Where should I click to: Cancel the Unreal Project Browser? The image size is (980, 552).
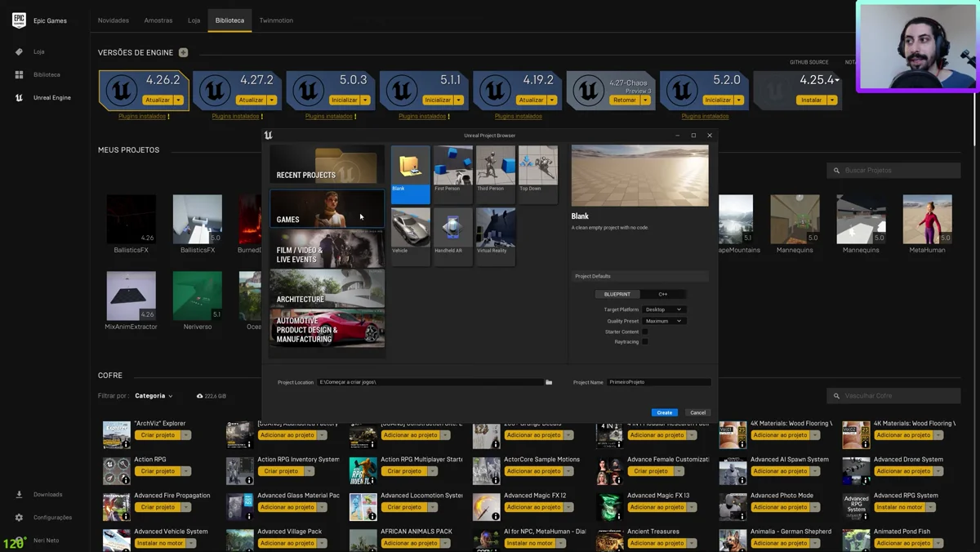[x=697, y=412]
